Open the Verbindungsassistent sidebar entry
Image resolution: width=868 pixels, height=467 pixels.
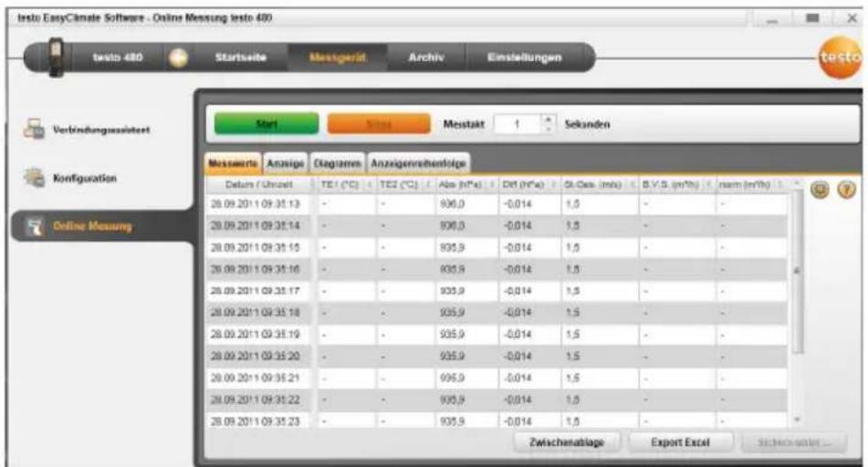click(101, 130)
